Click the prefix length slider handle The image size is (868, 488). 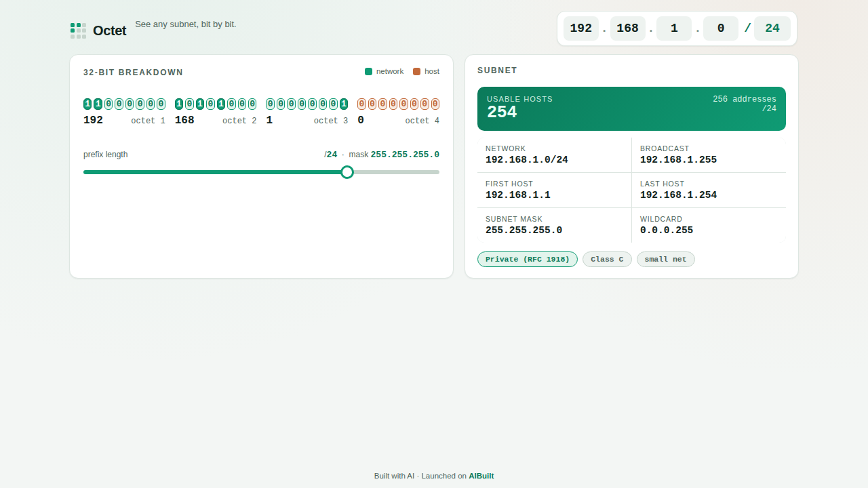[347, 172]
